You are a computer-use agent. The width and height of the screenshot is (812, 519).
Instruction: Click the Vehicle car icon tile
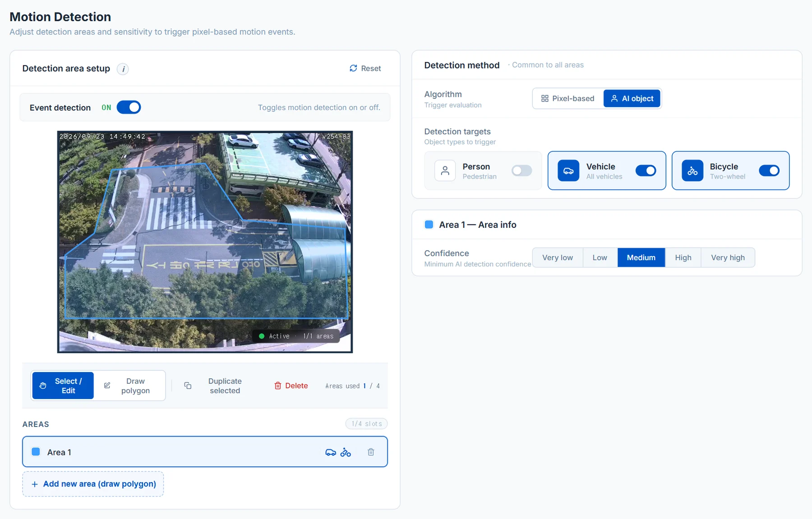(x=568, y=170)
